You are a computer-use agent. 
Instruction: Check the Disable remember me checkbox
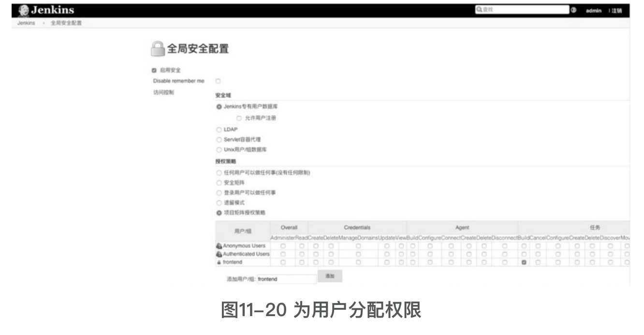[x=218, y=81]
